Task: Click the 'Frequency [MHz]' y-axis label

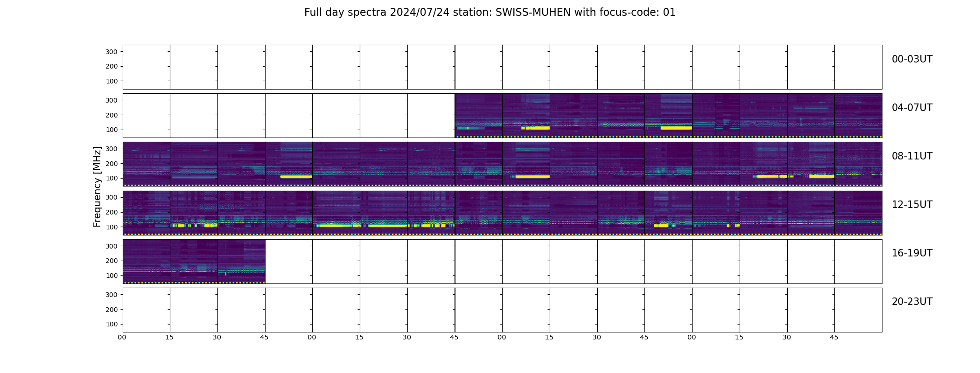Action: [x=97, y=187]
